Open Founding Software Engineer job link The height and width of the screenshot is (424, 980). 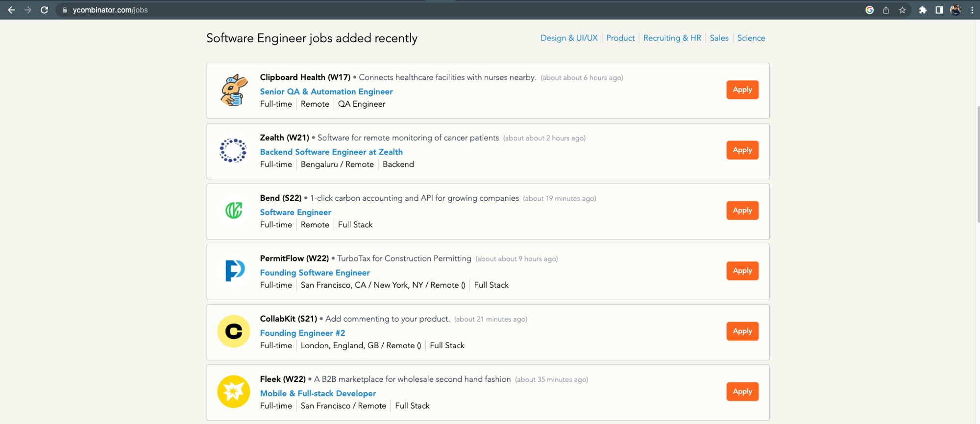pyautogui.click(x=315, y=273)
